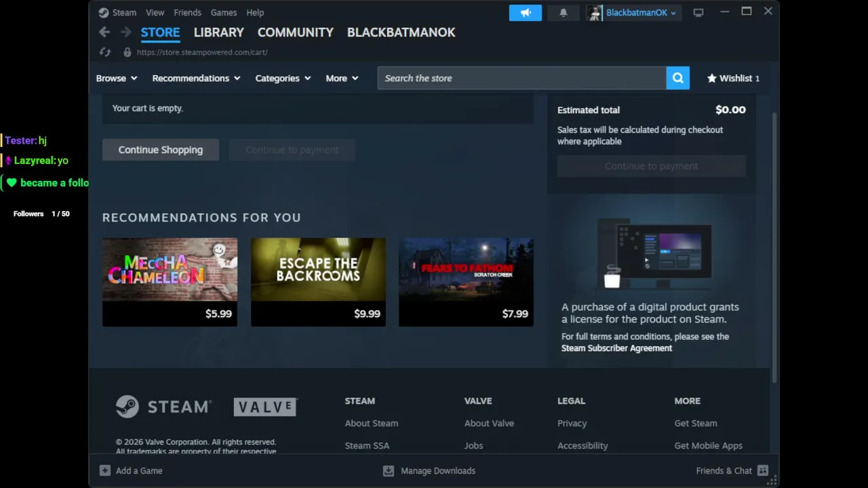Click the Valve logo in the footer
Screen dimensions: 868x488
coord(265,407)
